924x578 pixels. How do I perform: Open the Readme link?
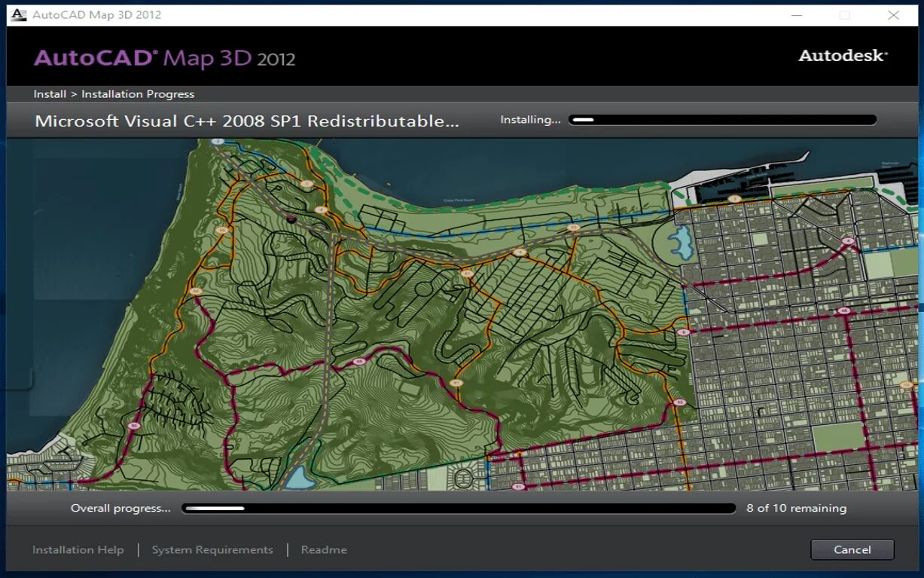324,550
